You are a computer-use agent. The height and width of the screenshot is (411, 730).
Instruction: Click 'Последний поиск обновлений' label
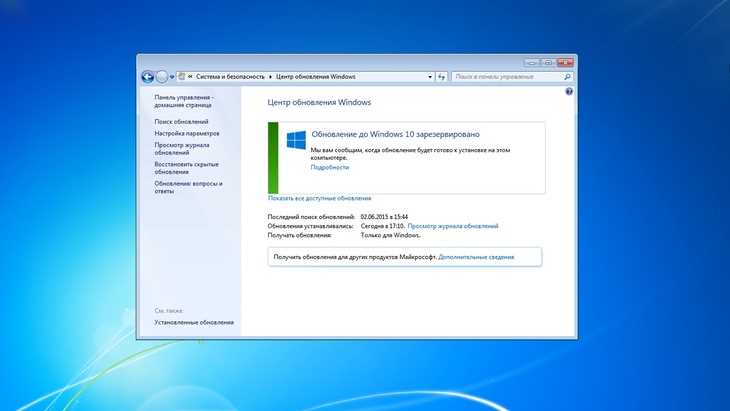pyautogui.click(x=311, y=216)
